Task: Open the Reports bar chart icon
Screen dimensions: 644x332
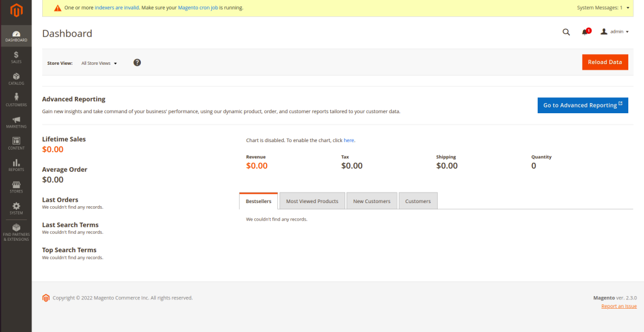Action: [16, 163]
